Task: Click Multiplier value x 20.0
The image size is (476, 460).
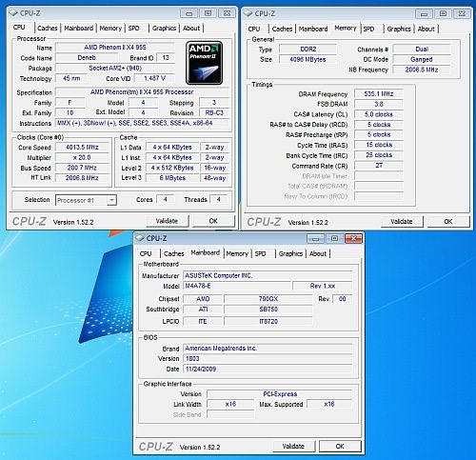Action: 82,157
